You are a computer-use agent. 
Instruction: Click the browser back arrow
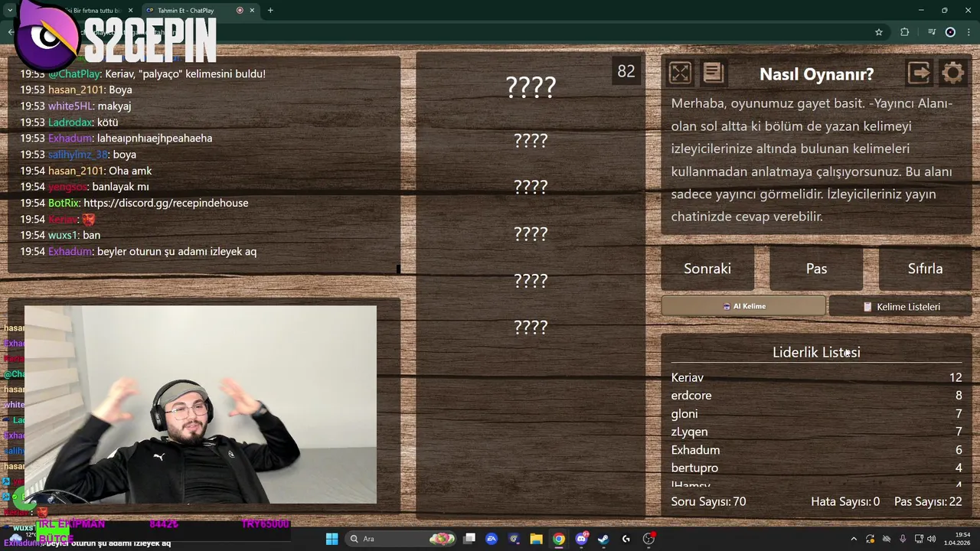[11, 32]
